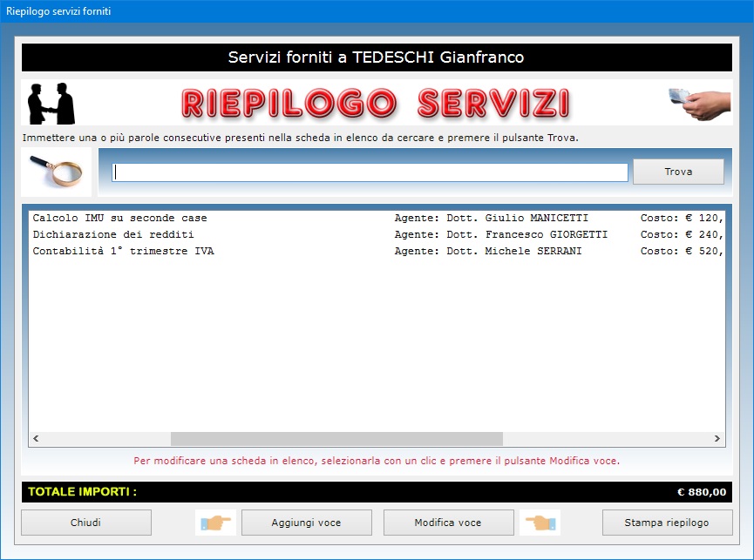Viewport: 754px width, 560px height.
Task: Click the scroll right arrow of the list
Action: pos(717,438)
